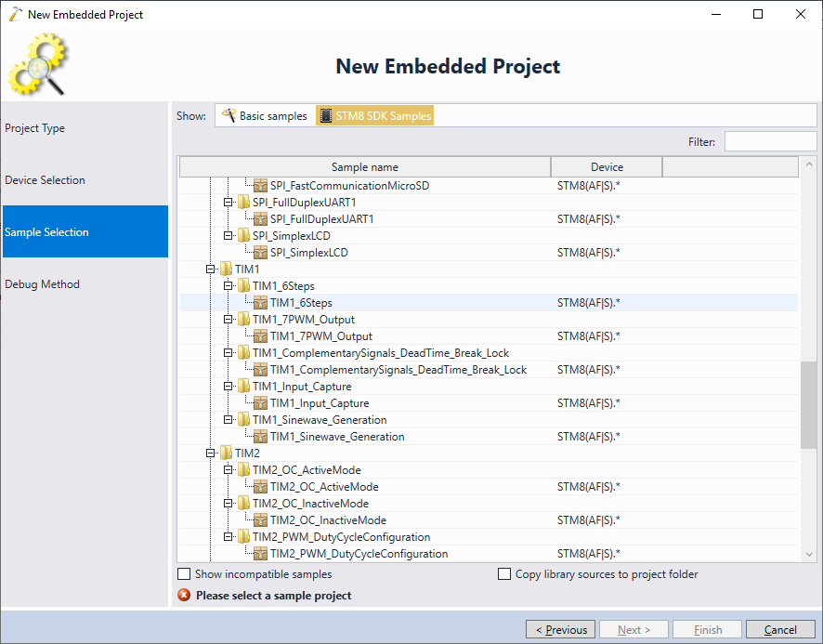823x644 pixels.
Task: Go to the Debug Method step
Action: pyautogui.click(x=85, y=284)
